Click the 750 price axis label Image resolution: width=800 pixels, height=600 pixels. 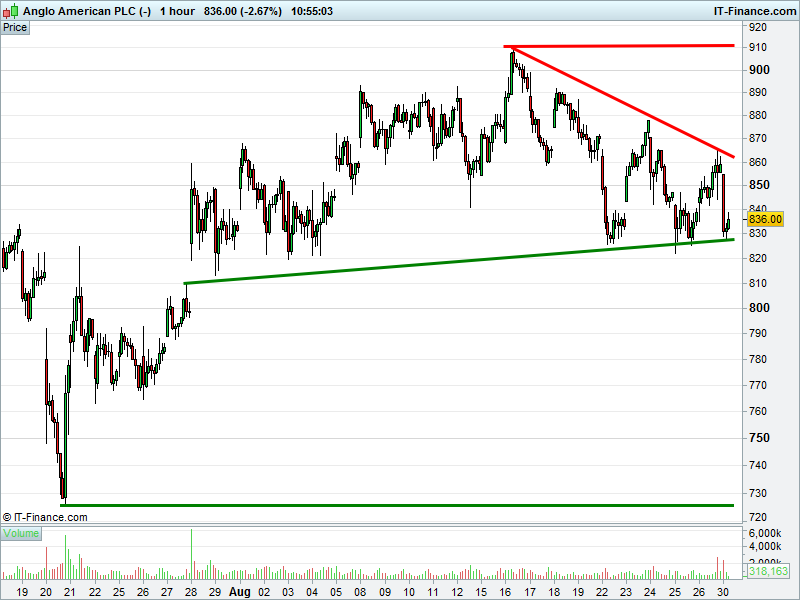pos(759,438)
